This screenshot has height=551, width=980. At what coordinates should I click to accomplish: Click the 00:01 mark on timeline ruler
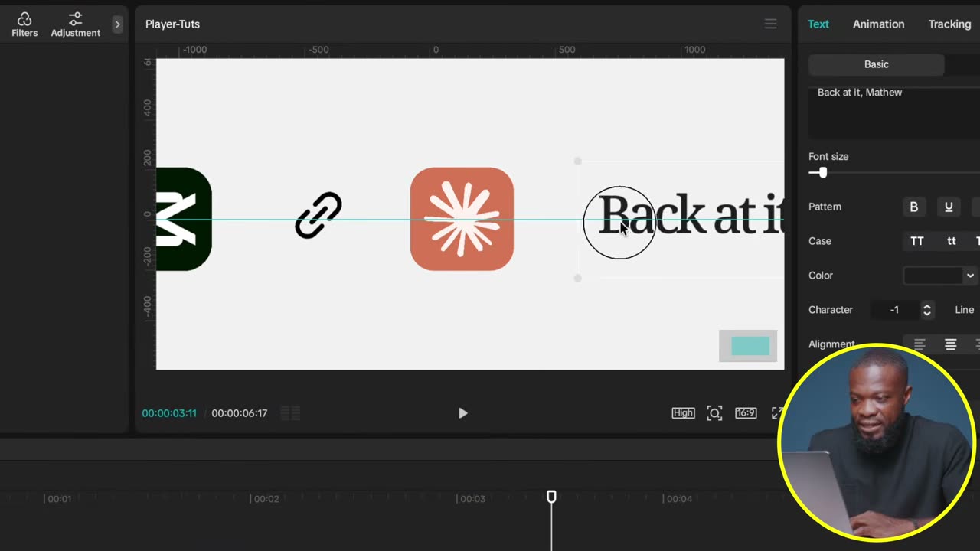coord(58,499)
